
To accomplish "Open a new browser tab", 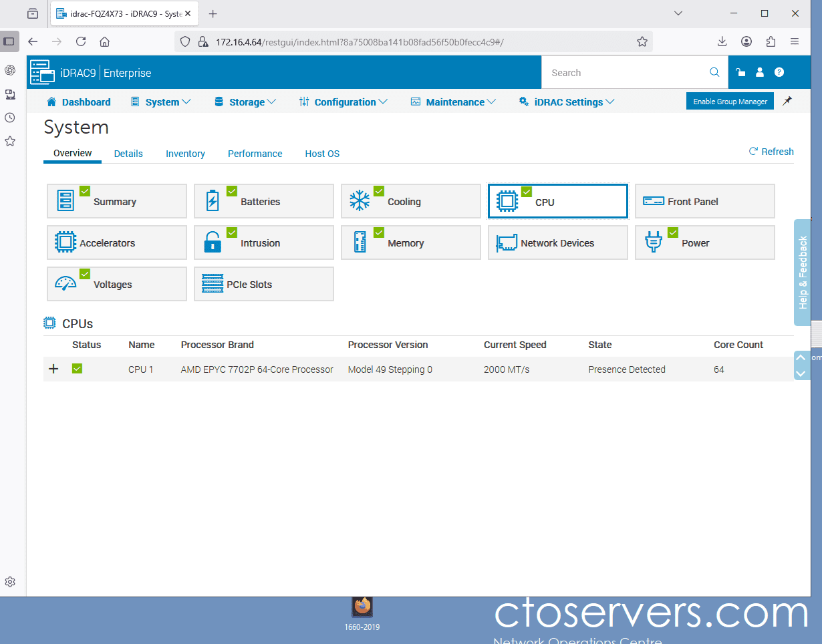I will pyautogui.click(x=213, y=13).
